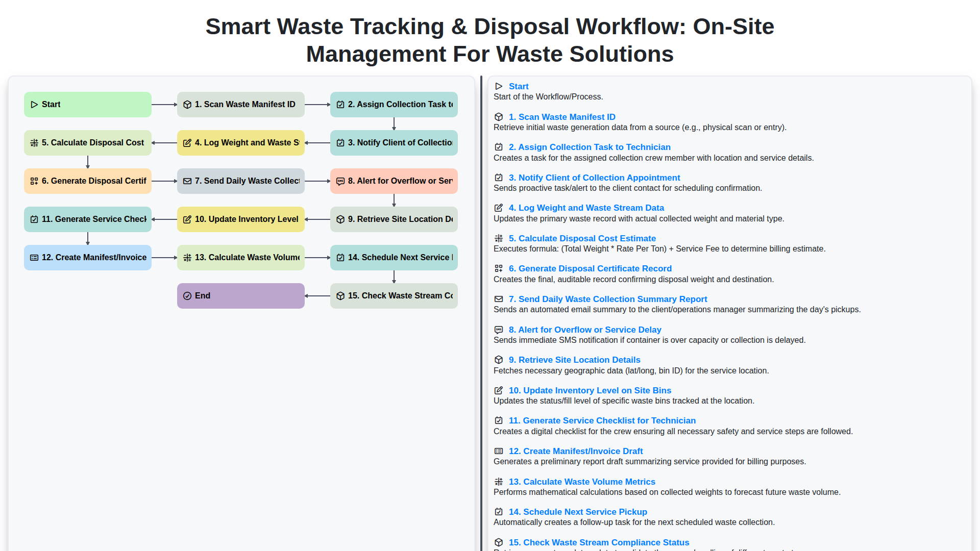The height and width of the screenshot is (551, 980).
Task: Open the Start link in the description panel
Action: tap(519, 86)
